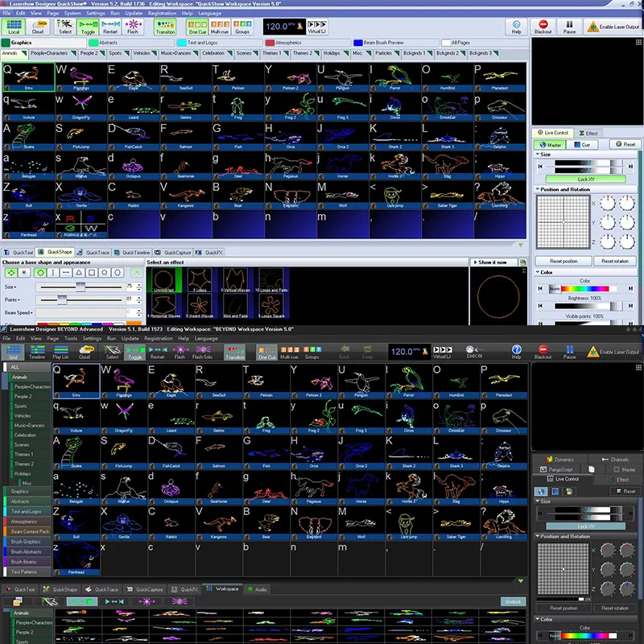Select the triangle base shape in QuickShape

79,272
